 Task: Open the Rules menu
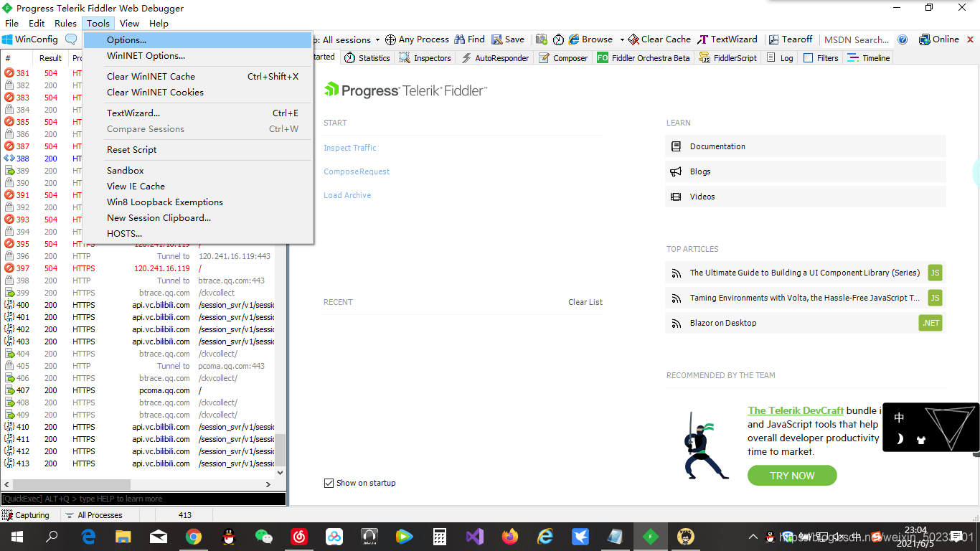[x=65, y=24]
